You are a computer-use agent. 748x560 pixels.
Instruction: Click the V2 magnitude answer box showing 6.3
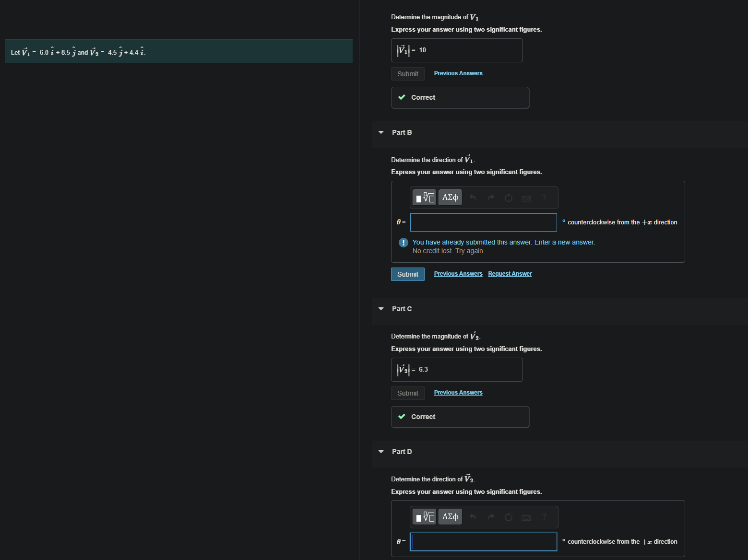pyautogui.click(x=457, y=370)
